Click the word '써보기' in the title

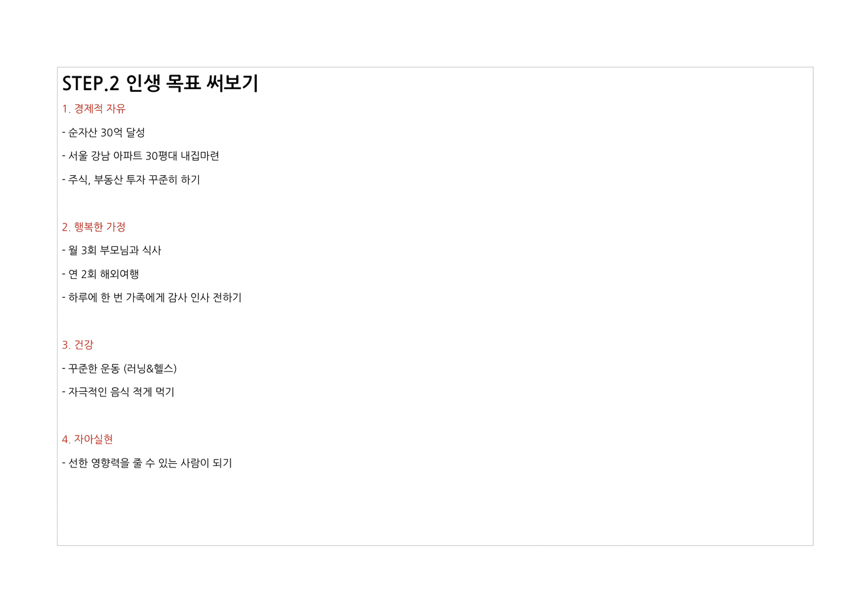pos(232,84)
